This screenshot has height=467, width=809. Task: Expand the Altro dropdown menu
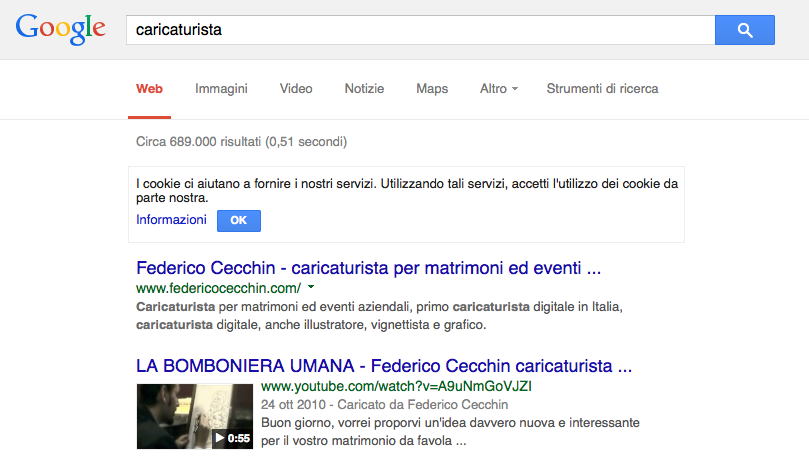498,89
